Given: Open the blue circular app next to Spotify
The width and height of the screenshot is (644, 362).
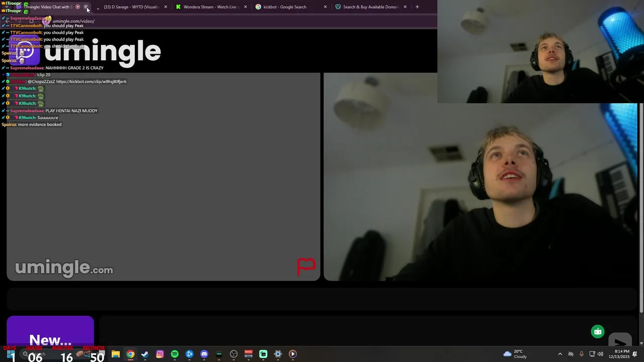Looking at the screenshot, I should [x=189, y=354].
